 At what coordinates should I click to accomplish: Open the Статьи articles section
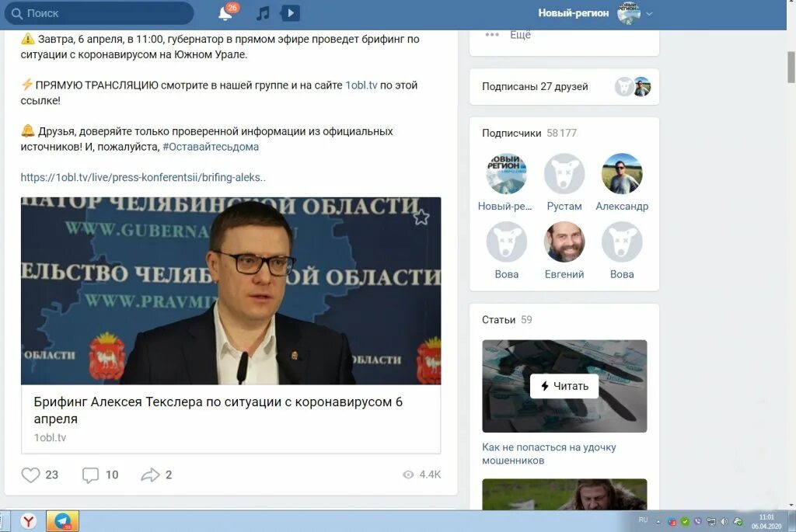(x=498, y=319)
